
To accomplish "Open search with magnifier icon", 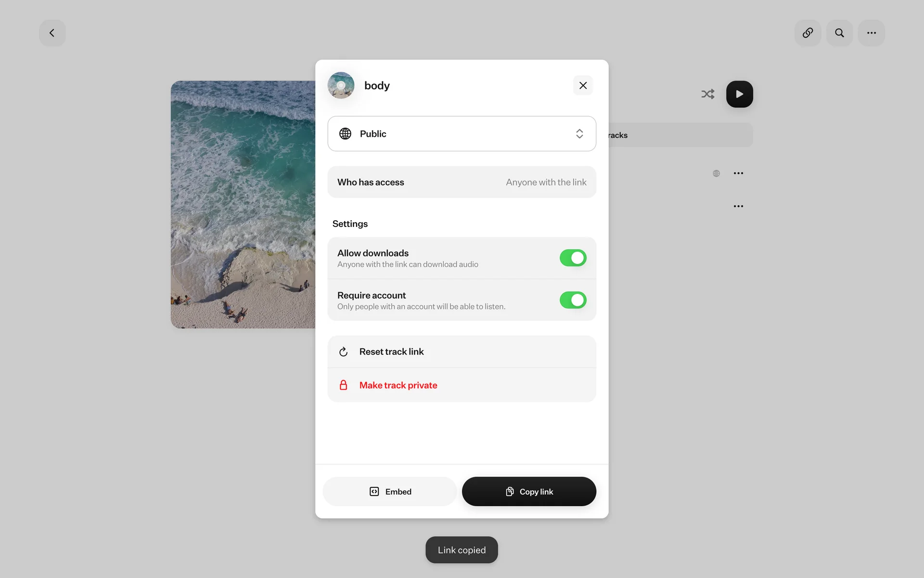I will [x=839, y=33].
